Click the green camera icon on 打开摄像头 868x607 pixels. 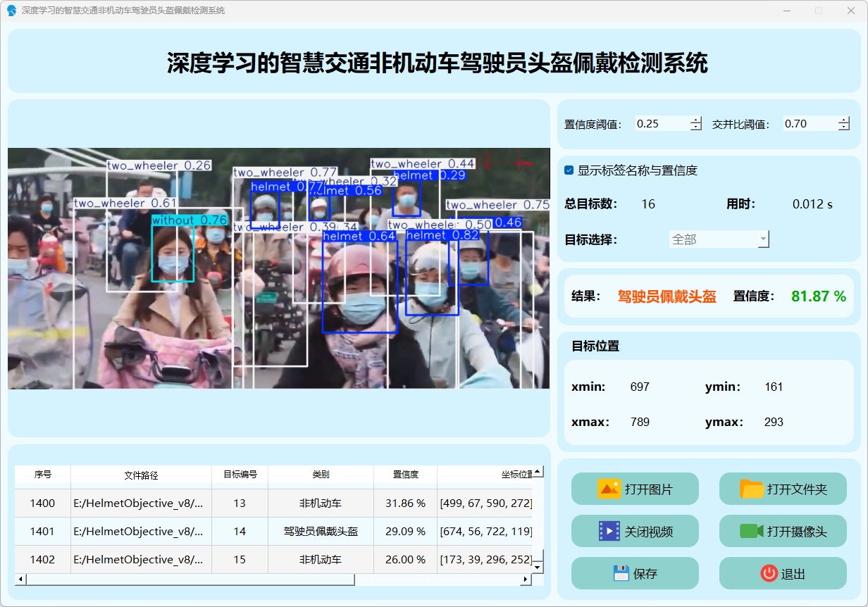click(x=752, y=531)
